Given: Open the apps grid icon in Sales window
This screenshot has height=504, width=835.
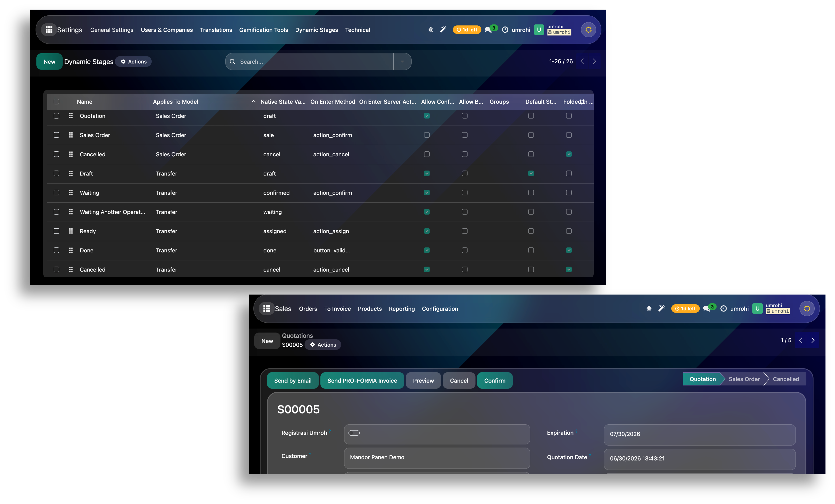Looking at the screenshot, I should [x=267, y=309].
